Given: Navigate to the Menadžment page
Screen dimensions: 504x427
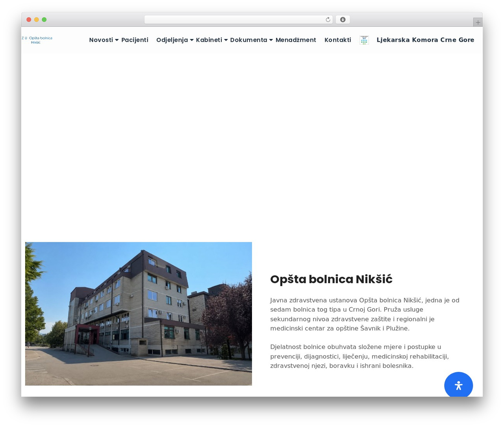Looking at the screenshot, I should pyautogui.click(x=296, y=40).
